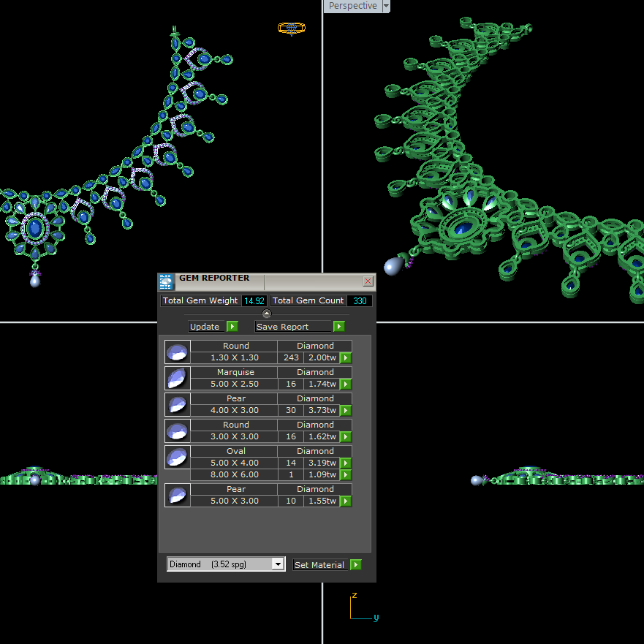Screen dimensions: 644x644
Task: Click the Set Material button
Action: coord(327,565)
